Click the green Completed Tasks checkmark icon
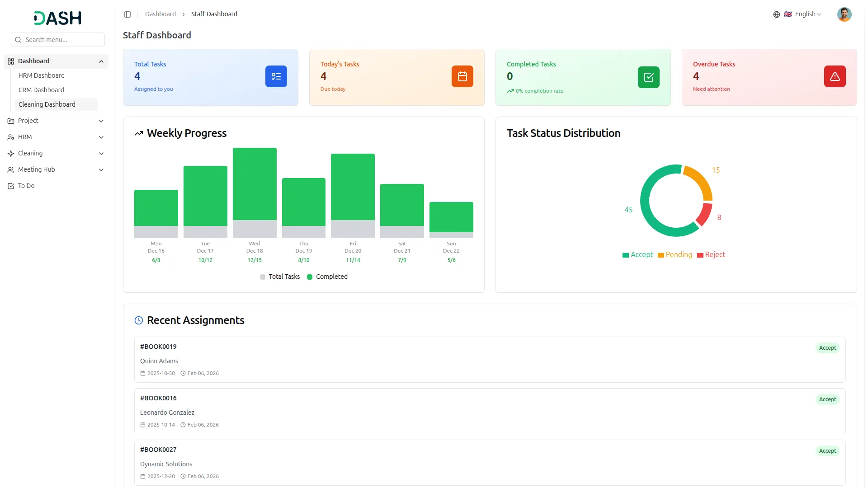This screenshot has width=868, height=488. [x=648, y=77]
